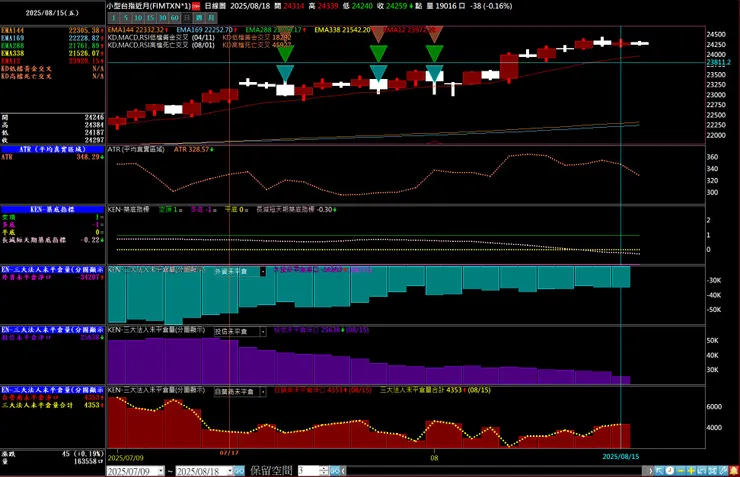Switch chart to 1-minute timeframe
Image resolution: width=740 pixels, height=477 pixels.
pyautogui.click(x=113, y=18)
